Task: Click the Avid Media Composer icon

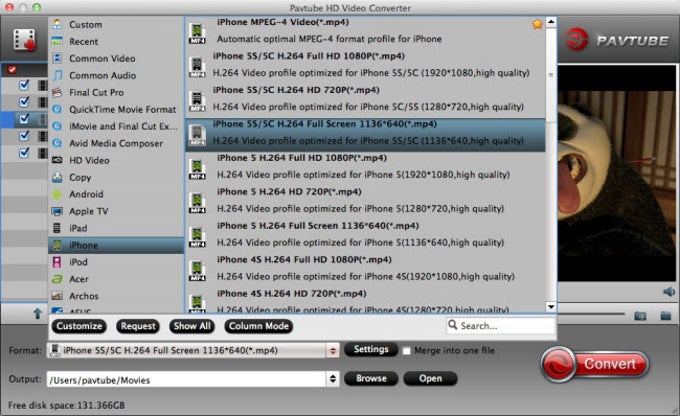Action: [x=57, y=143]
